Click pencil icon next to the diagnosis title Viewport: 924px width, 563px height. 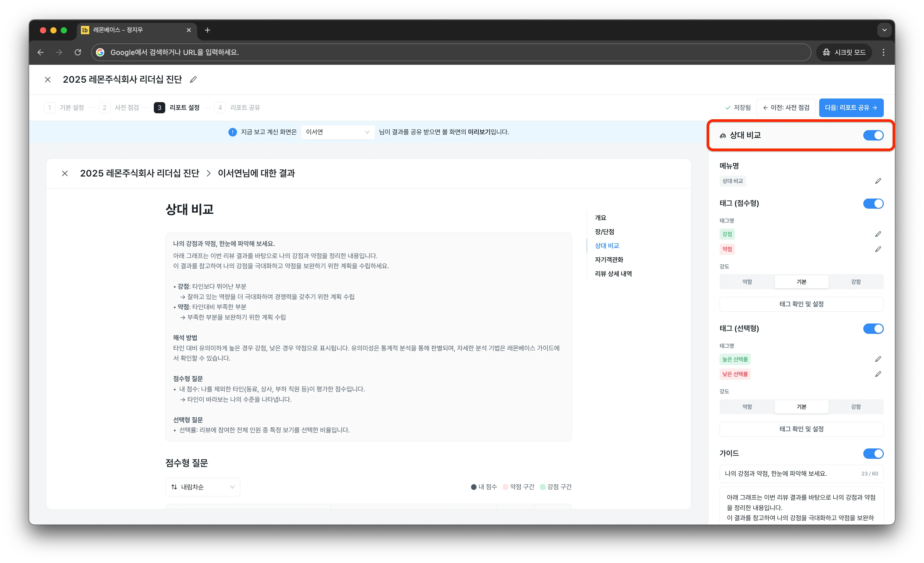pos(193,80)
